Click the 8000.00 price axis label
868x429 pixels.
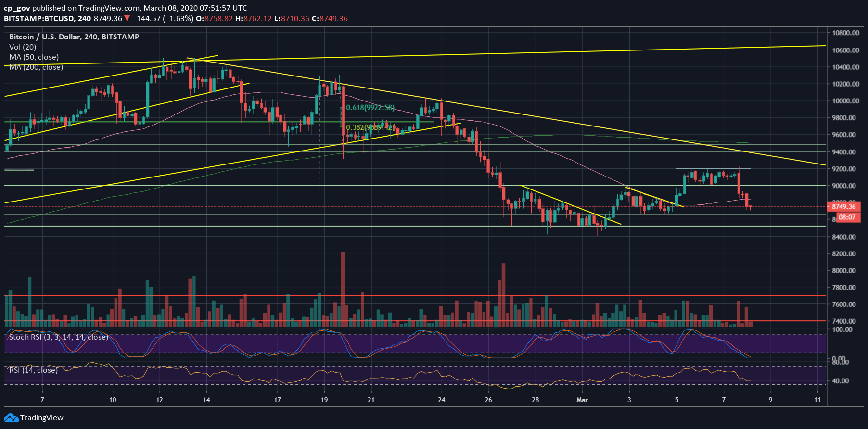(844, 270)
